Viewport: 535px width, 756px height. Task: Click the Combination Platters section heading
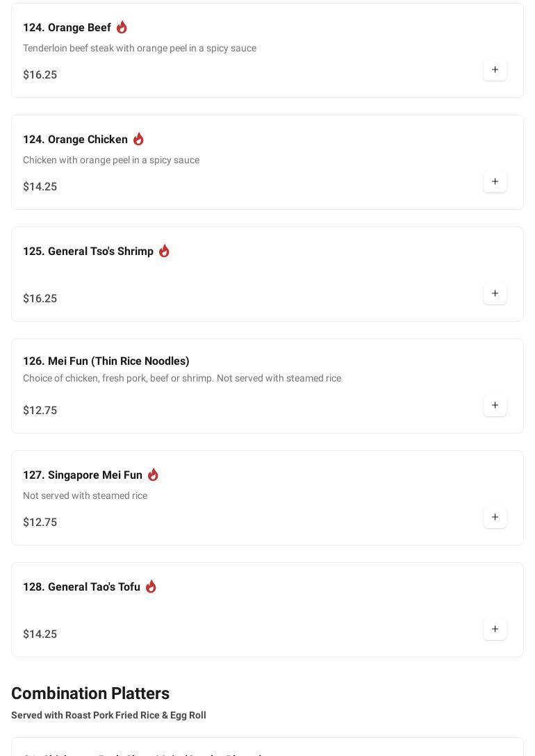[90, 693]
